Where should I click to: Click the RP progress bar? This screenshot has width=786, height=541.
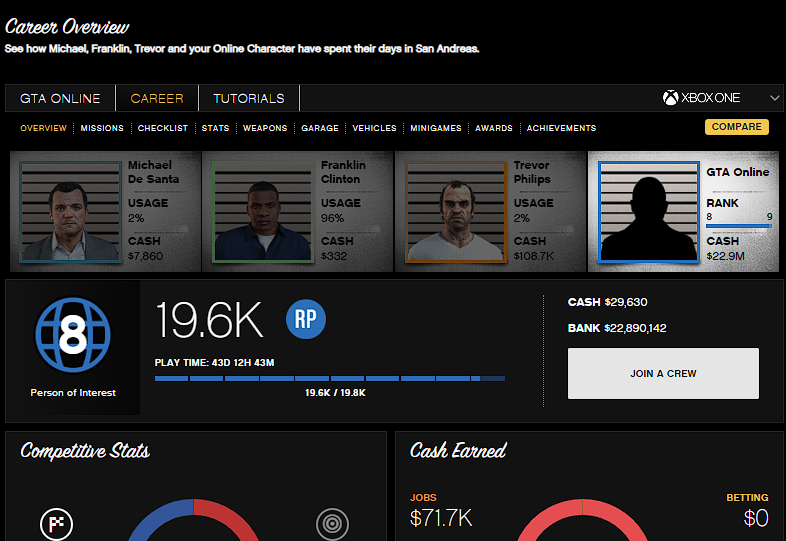point(330,379)
